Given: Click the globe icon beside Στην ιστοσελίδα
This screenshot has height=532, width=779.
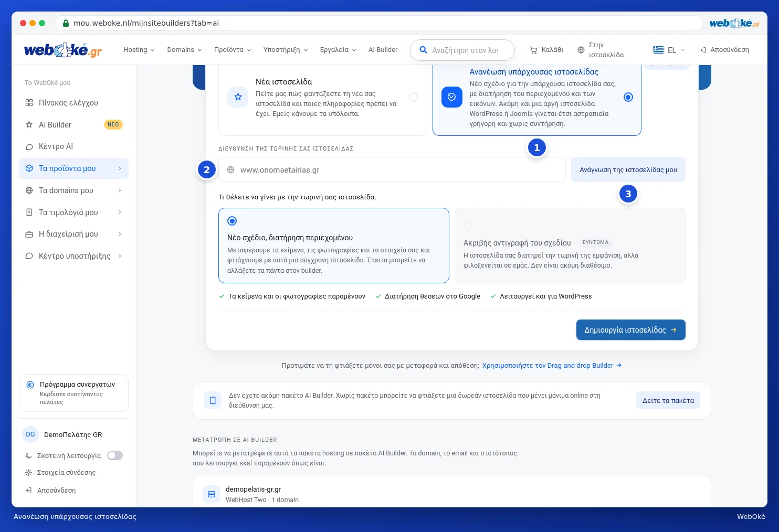Looking at the screenshot, I should 581,50.
